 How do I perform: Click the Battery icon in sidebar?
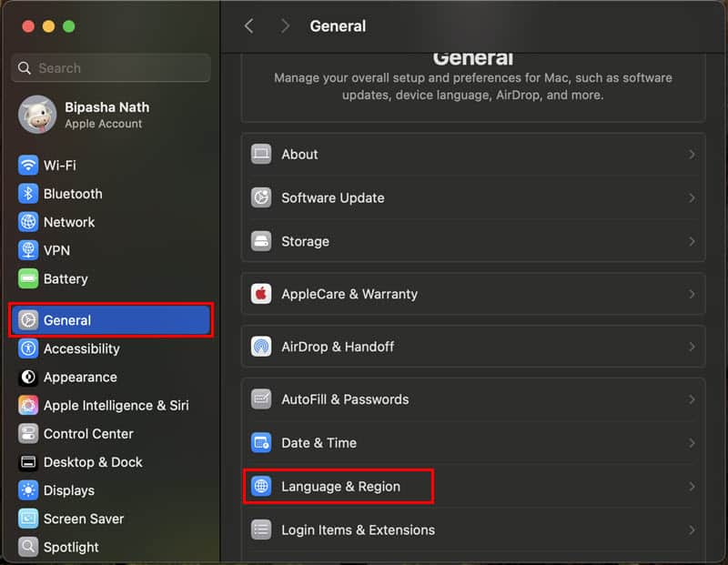tap(28, 279)
